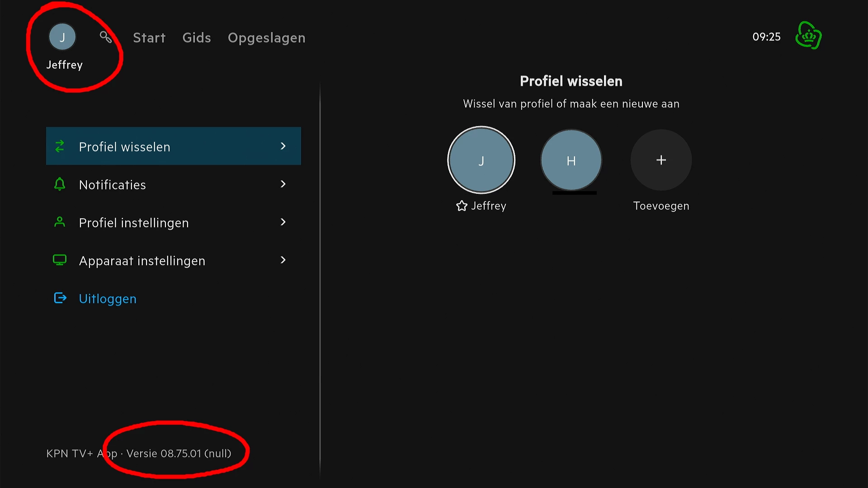Expand Profiel instellingen chevron arrow

tap(283, 222)
